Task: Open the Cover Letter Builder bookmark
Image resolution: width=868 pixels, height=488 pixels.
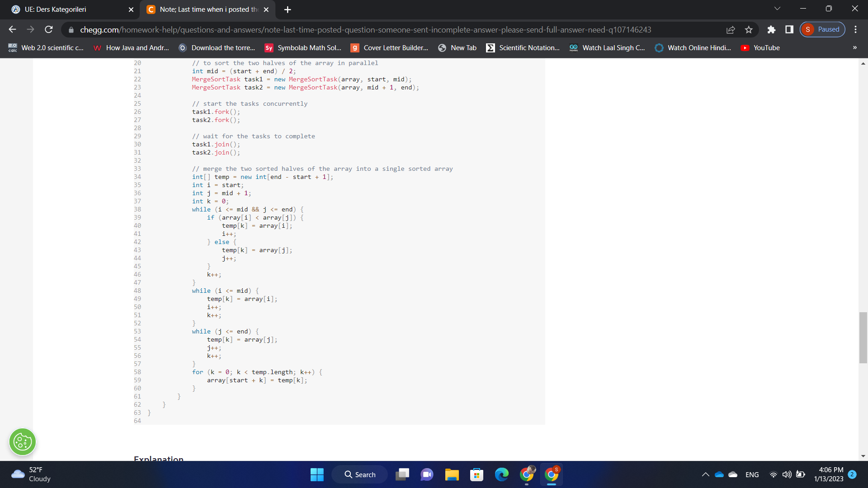Action: pyautogui.click(x=389, y=47)
